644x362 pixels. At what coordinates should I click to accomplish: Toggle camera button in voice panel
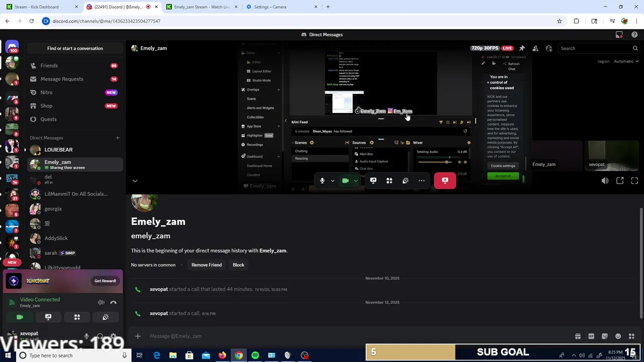point(20,317)
